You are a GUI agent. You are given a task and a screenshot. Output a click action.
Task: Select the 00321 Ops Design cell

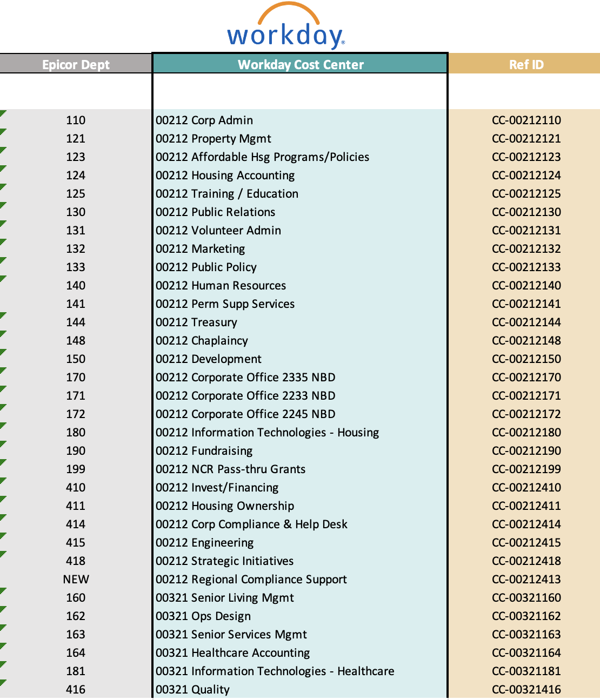click(301, 616)
